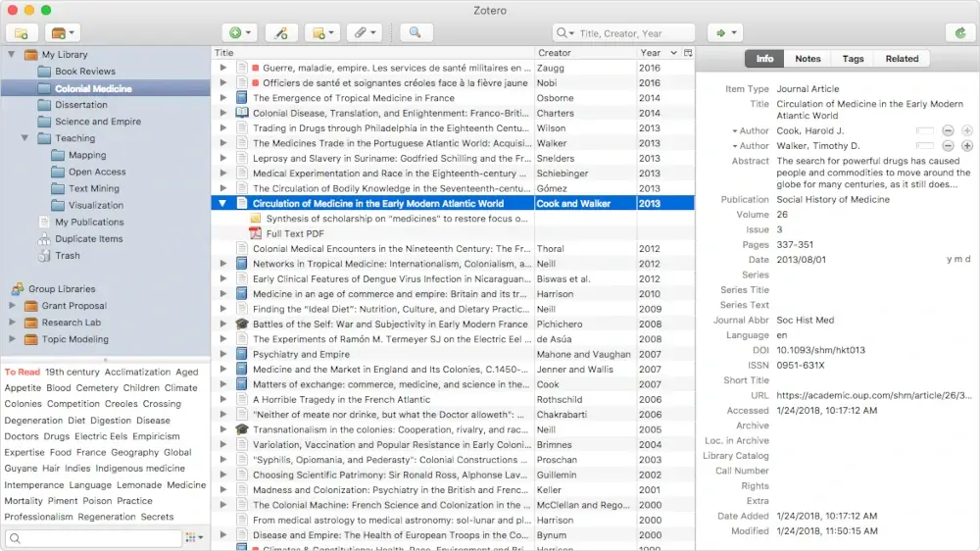Open the Add Attachment paperclip menu
Image resolution: width=980 pixels, height=551 pixels.
pos(365,33)
